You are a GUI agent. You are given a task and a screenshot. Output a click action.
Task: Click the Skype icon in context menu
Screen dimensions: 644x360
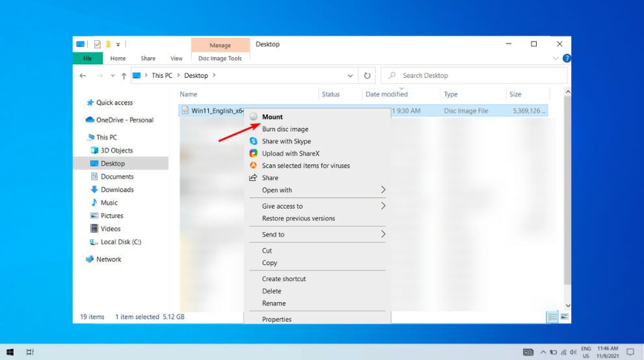pyautogui.click(x=254, y=141)
